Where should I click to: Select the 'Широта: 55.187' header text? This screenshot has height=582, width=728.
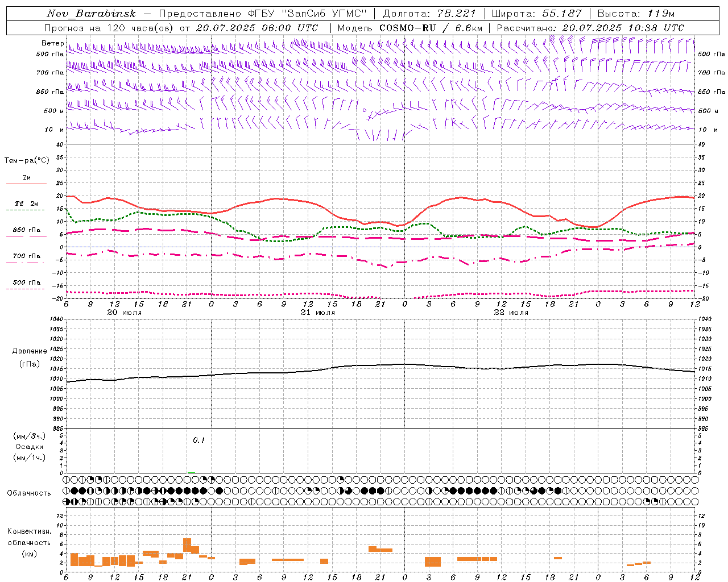coord(536,14)
